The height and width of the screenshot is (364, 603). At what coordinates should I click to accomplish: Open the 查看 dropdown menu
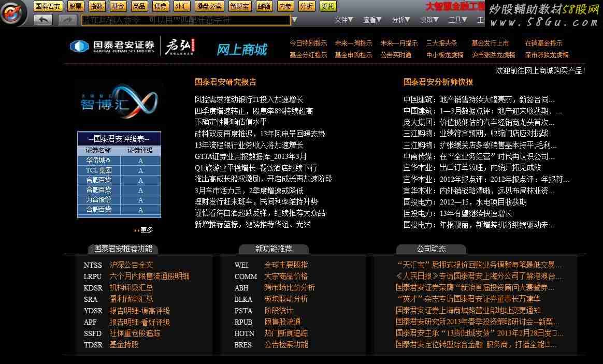(x=372, y=20)
